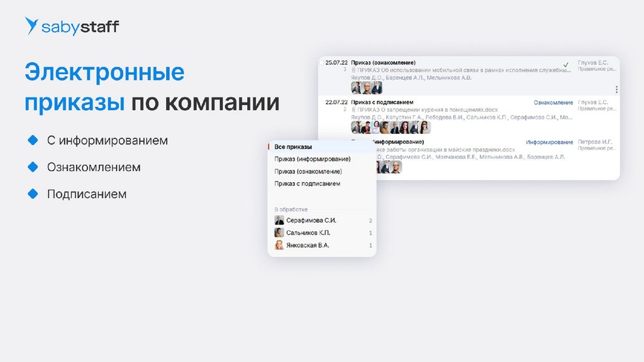Click the Электронные приказы по компании heading
Screen dimensions: 644x362
[152, 87]
